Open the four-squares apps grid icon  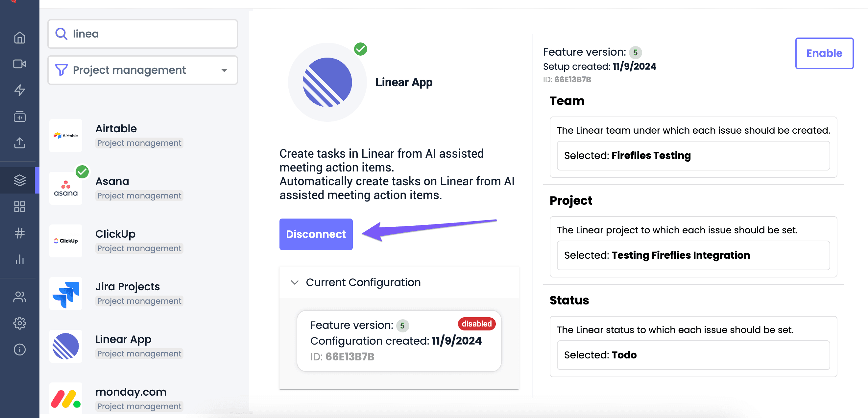click(x=19, y=206)
